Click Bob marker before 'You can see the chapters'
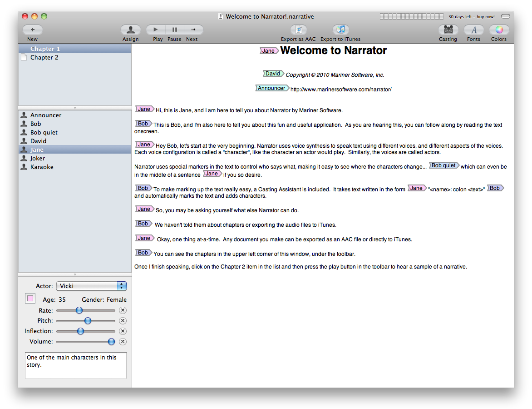 tap(143, 253)
